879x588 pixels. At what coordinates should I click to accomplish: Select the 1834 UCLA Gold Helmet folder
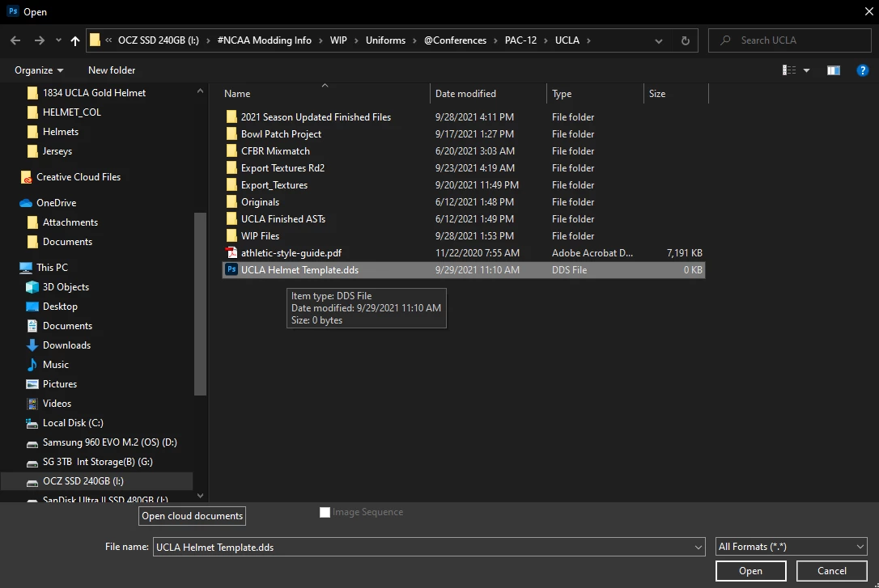click(94, 93)
